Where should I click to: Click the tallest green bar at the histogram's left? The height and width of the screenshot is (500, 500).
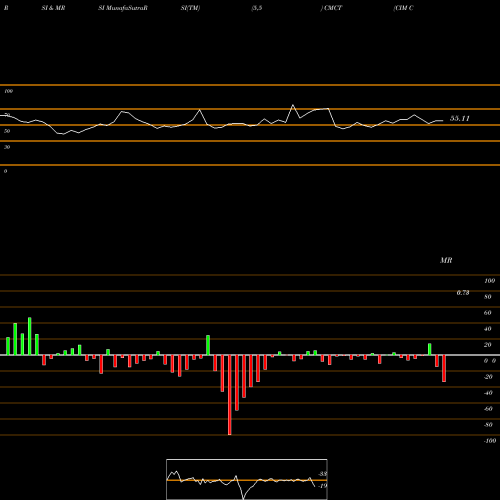(29, 336)
